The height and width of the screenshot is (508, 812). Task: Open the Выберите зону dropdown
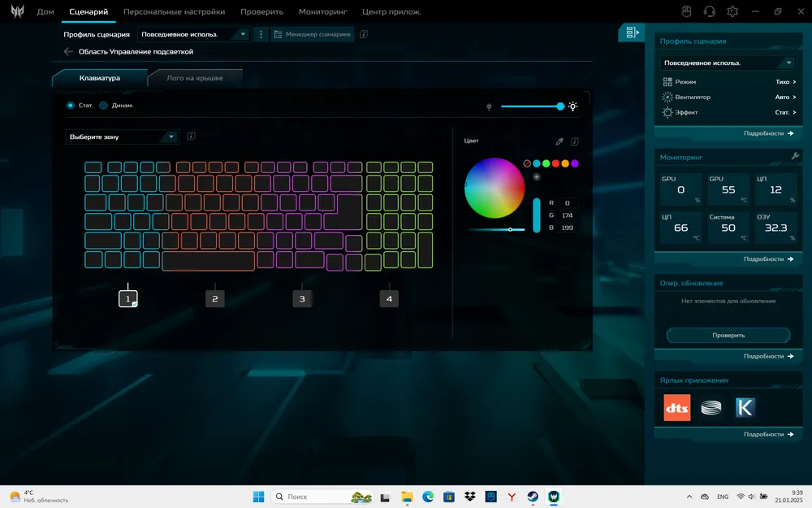pyautogui.click(x=122, y=137)
